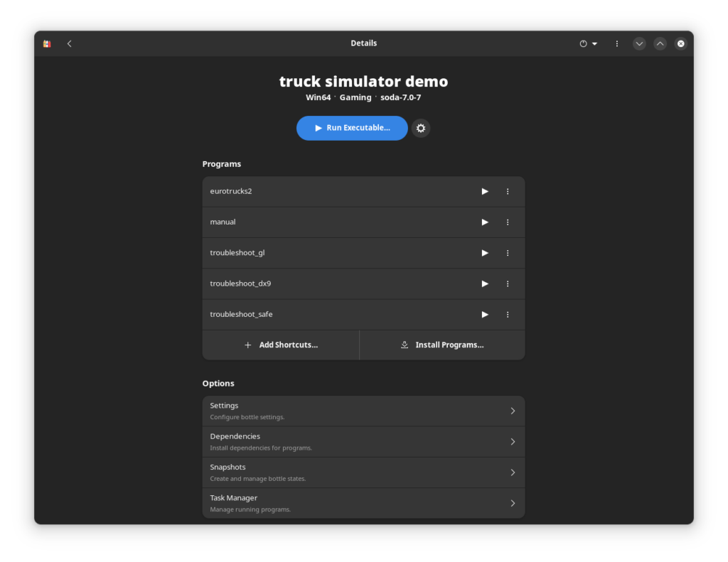Click the Run Executable button

point(352,128)
